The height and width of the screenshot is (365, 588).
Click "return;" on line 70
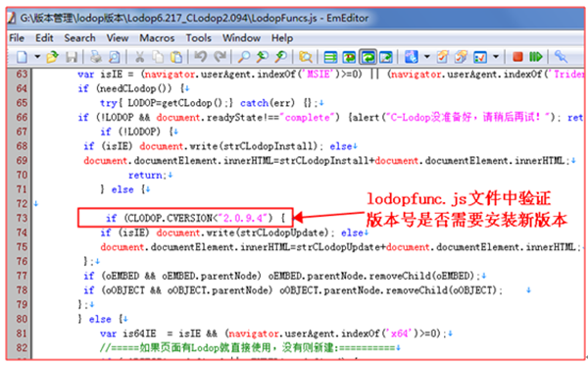[147, 175]
